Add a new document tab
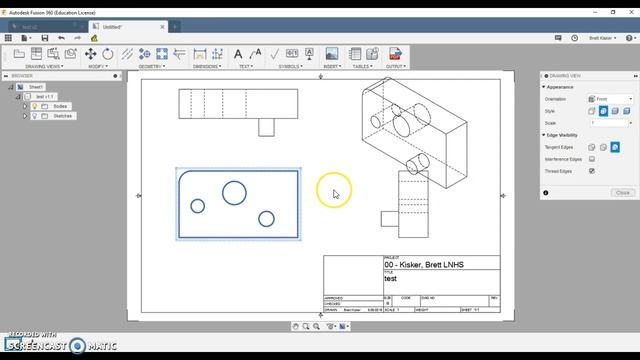 point(175,27)
